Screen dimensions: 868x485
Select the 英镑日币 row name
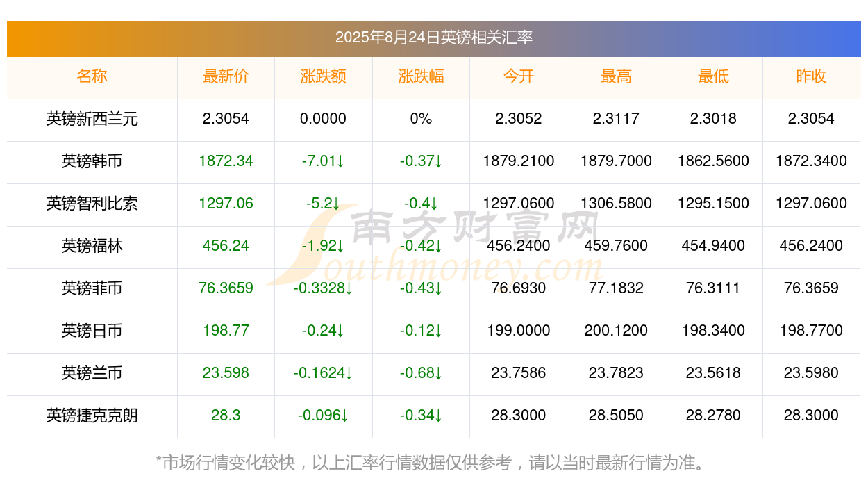point(92,331)
